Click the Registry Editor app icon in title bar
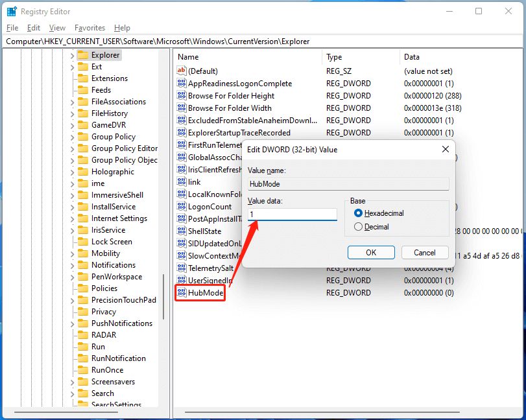The width and height of the screenshot is (526, 420). coord(12,12)
